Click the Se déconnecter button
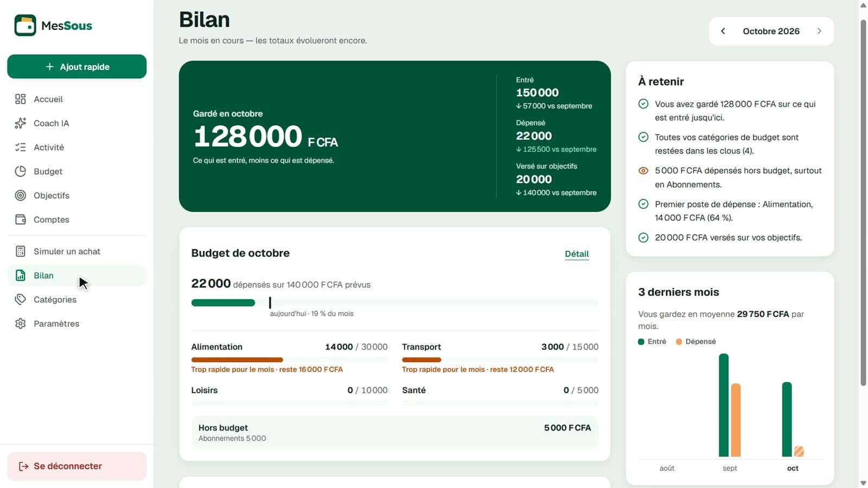Viewport: 868px width, 488px height. (x=77, y=466)
